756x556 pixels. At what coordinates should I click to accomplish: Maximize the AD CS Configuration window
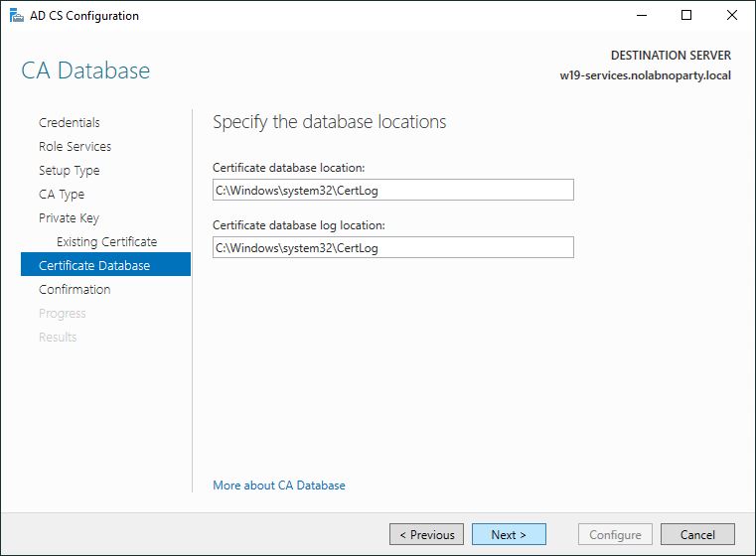click(x=686, y=16)
